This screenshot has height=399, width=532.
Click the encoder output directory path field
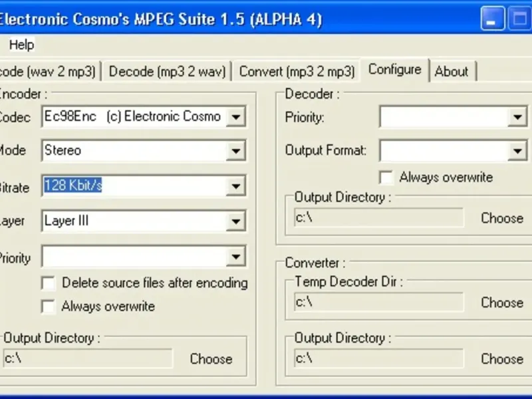(x=88, y=358)
